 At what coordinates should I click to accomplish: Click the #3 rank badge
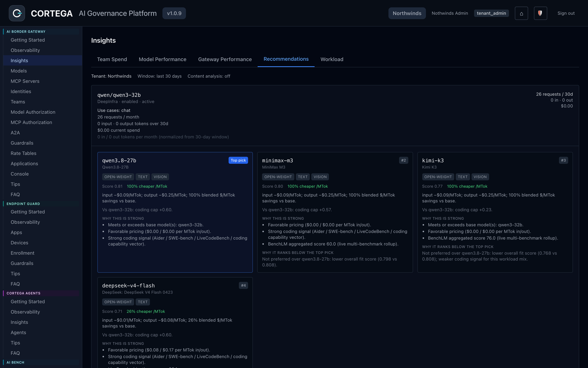563,160
